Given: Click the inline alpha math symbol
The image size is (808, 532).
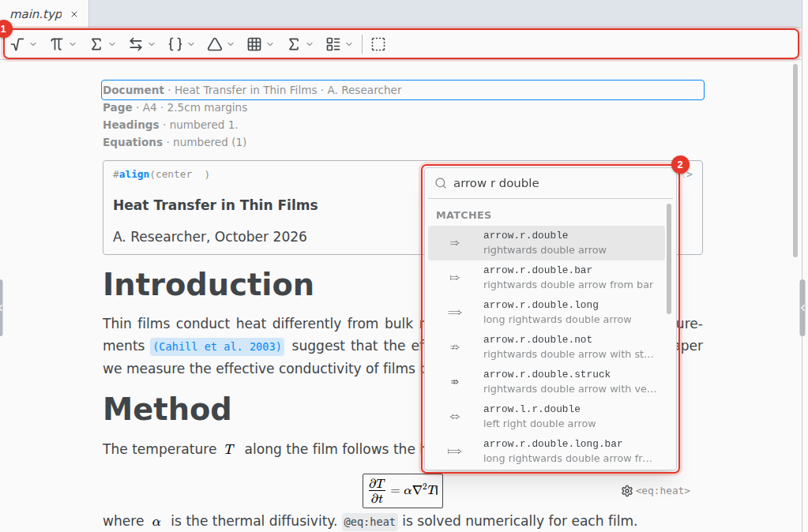Looking at the screenshot, I should pos(156,522).
